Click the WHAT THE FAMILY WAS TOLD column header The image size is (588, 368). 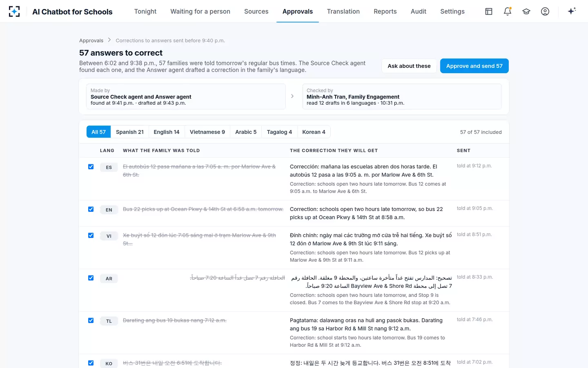(x=161, y=150)
